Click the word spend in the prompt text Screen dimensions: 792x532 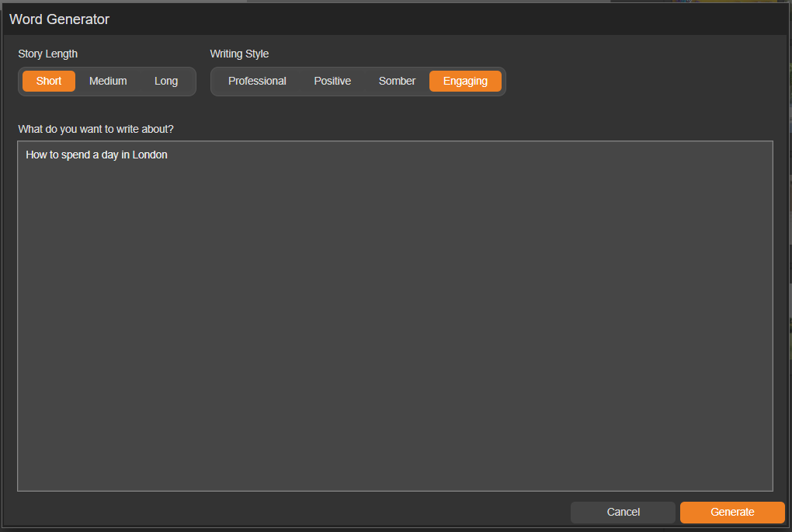[x=75, y=155]
